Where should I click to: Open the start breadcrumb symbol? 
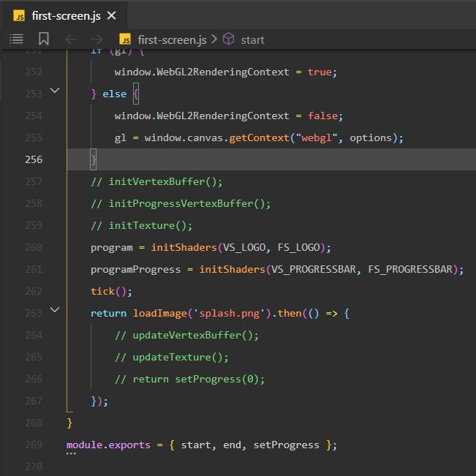click(252, 40)
